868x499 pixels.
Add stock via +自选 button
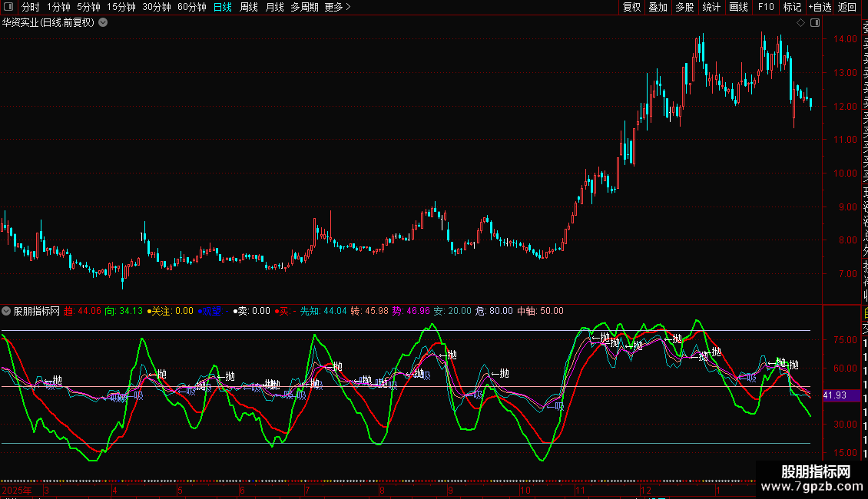pos(820,7)
